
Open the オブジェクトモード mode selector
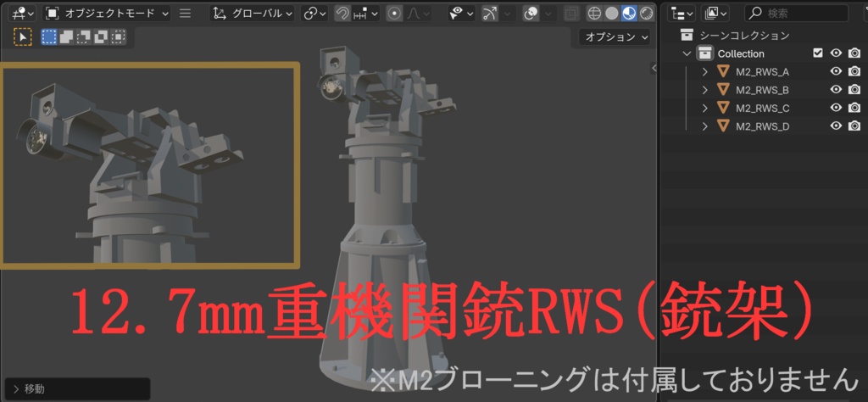click(106, 14)
